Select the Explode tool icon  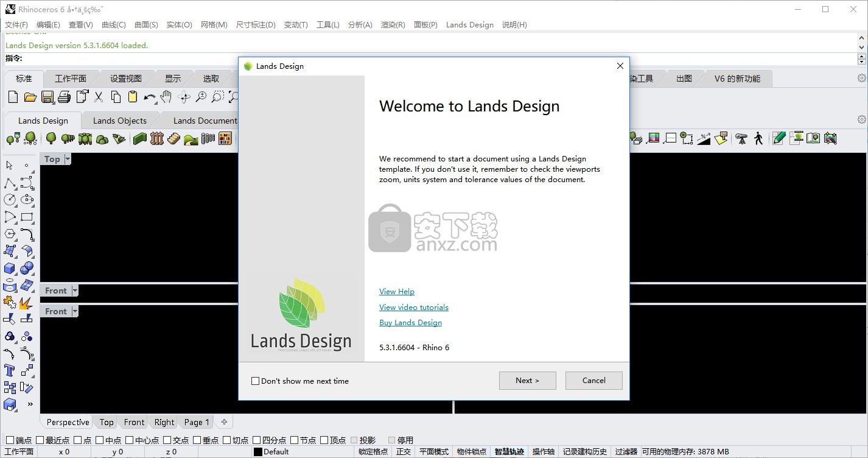pos(26,302)
